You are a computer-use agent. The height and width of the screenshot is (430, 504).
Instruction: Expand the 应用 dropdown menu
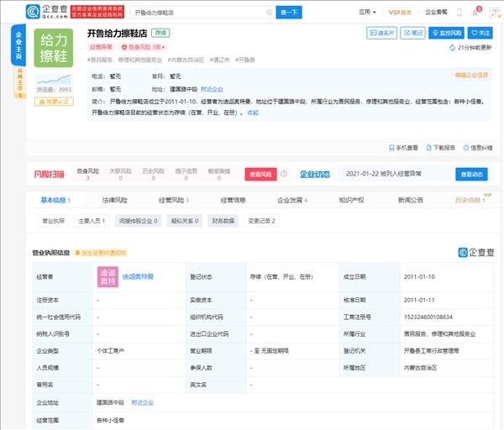point(365,13)
